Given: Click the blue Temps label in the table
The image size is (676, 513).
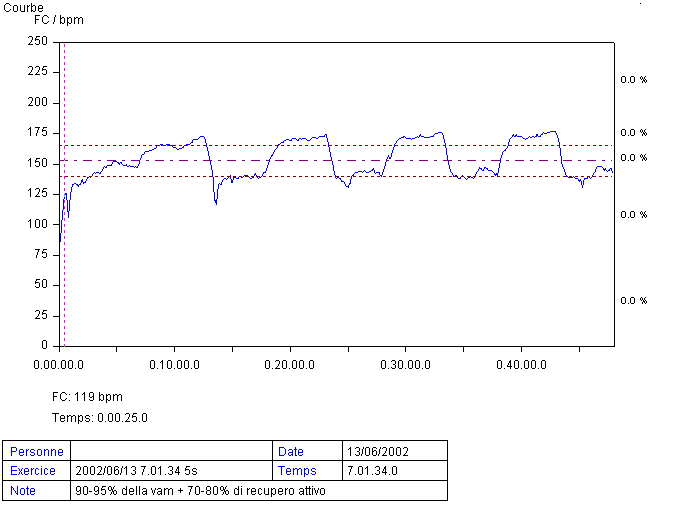Looking at the screenshot, I should click(x=298, y=471).
